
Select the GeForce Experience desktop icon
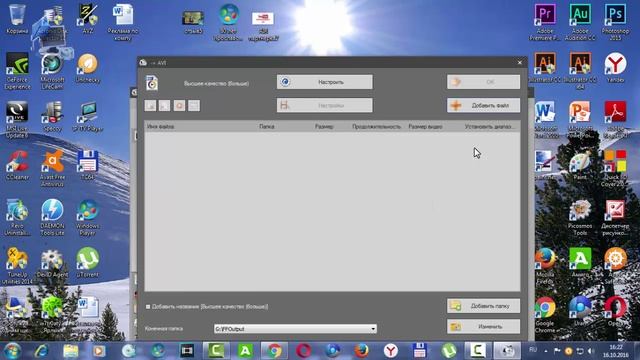point(17,71)
